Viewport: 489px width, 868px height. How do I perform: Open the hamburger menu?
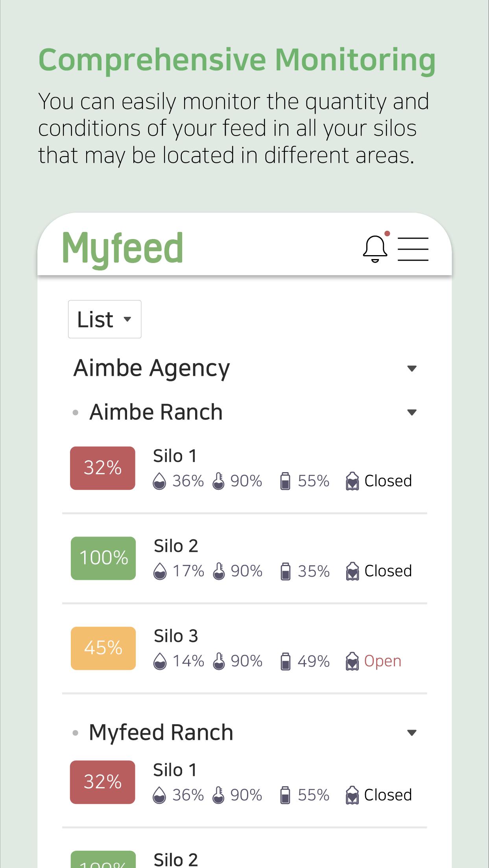click(x=413, y=249)
